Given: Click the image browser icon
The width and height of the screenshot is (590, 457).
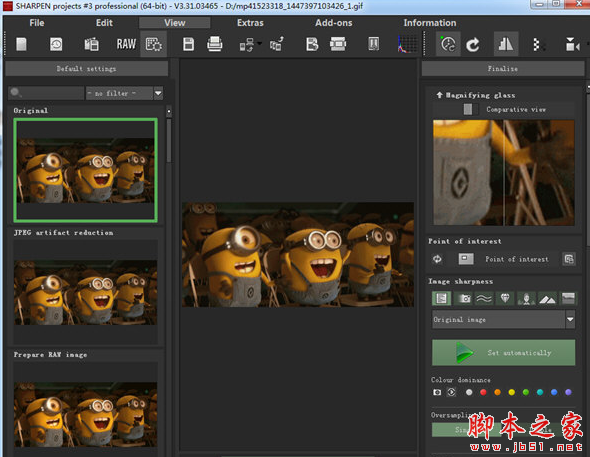Looking at the screenshot, I should [91, 44].
